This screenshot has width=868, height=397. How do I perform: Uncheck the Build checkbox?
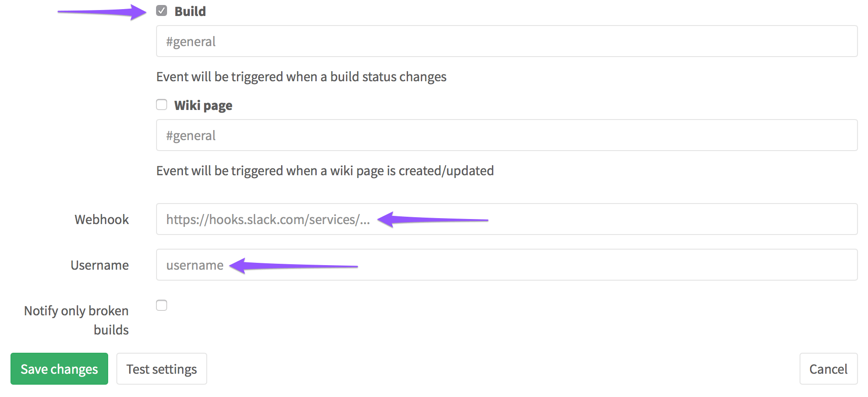point(162,11)
